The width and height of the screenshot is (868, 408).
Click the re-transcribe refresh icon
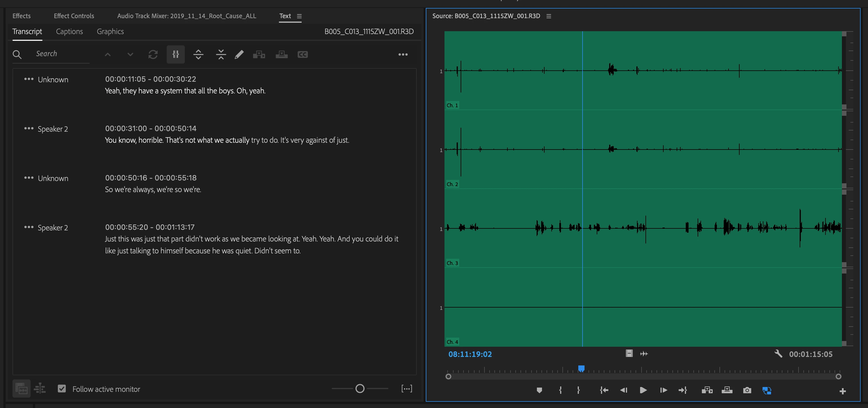coord(153,54)
